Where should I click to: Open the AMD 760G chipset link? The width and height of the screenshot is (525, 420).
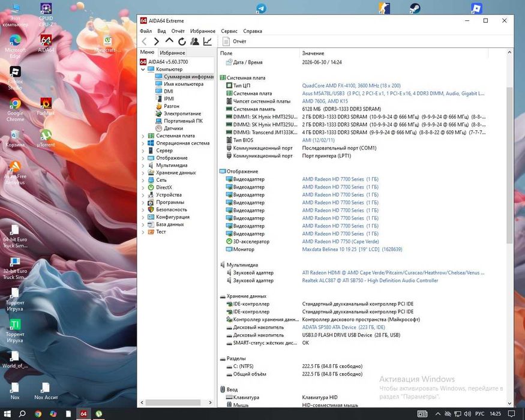tap(325, 101)
